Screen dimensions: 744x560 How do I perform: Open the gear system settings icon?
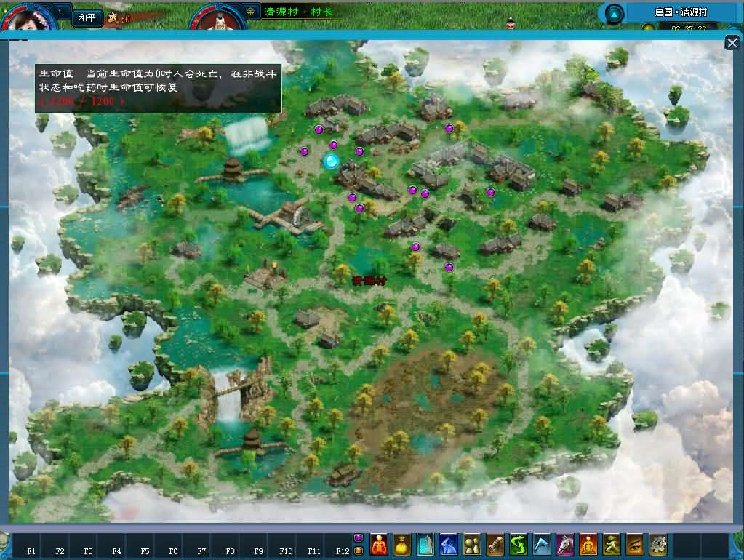tap(658, 544)
